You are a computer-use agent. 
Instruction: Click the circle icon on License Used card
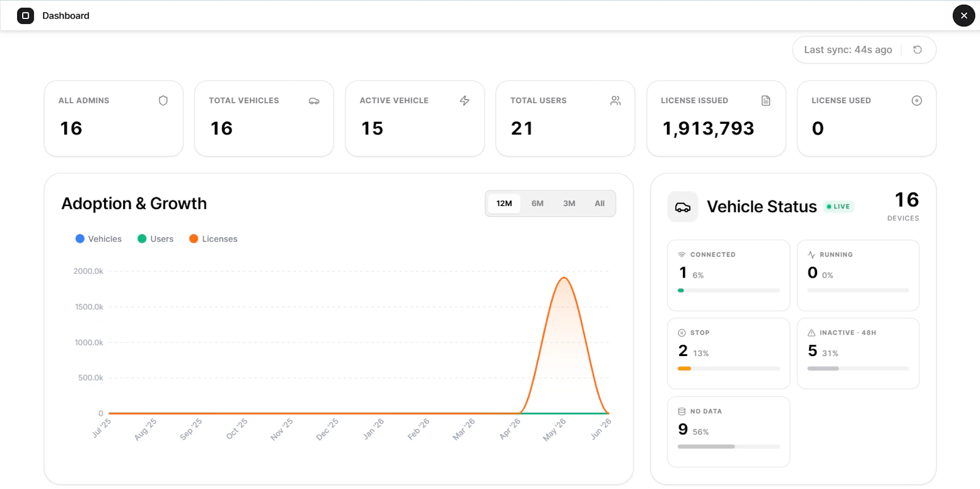(917, 100)
